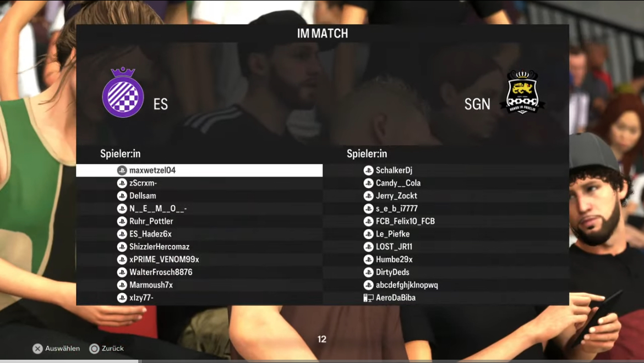Click the Auswählen label
The height and width of the screenshot is (363, 644).
[62, 348]
